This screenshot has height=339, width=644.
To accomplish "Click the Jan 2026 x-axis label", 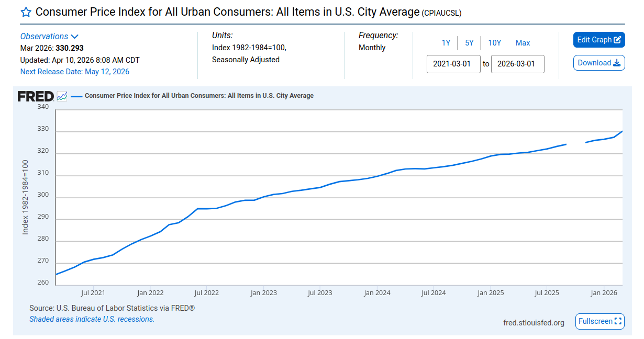I will (604, 293).
